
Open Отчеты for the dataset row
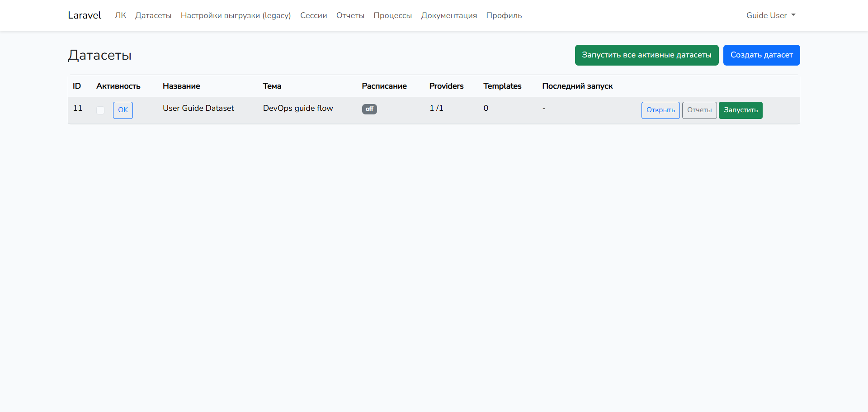tap(699, 110)
